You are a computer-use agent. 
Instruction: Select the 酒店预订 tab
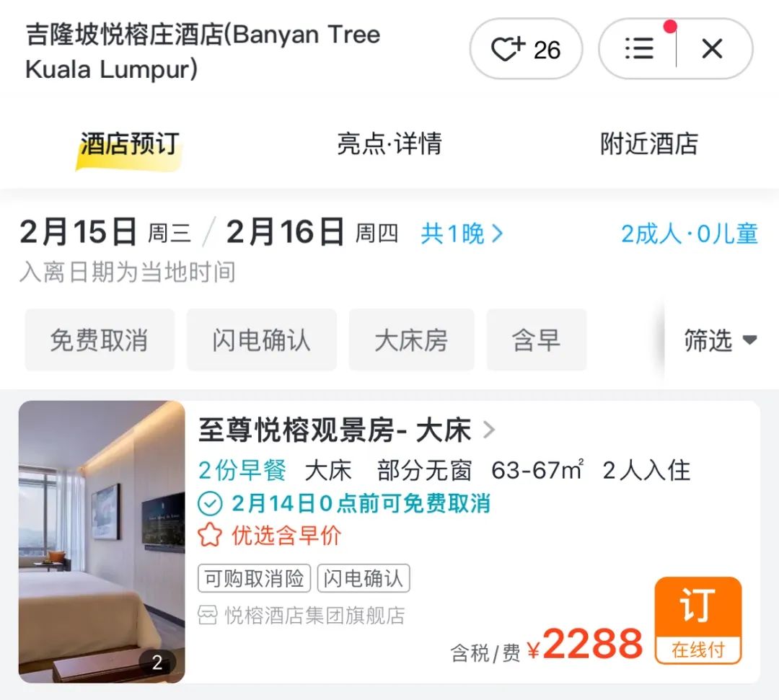point(130,144)
